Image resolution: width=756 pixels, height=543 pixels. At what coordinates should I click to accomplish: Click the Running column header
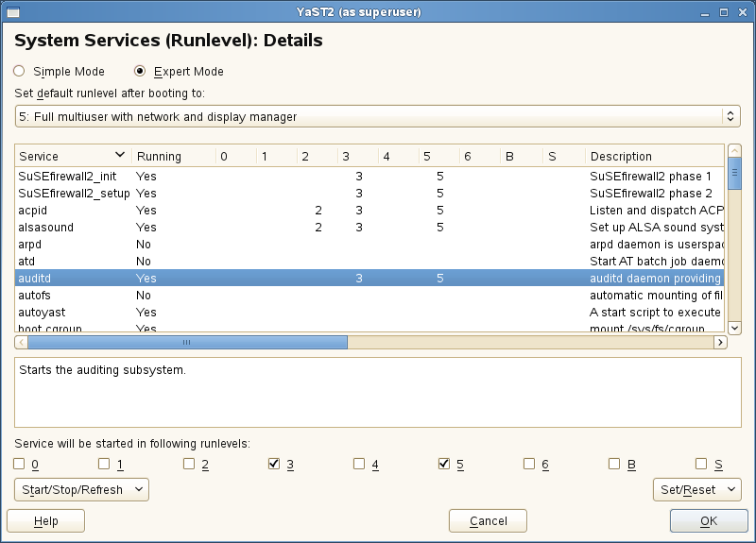174,156
